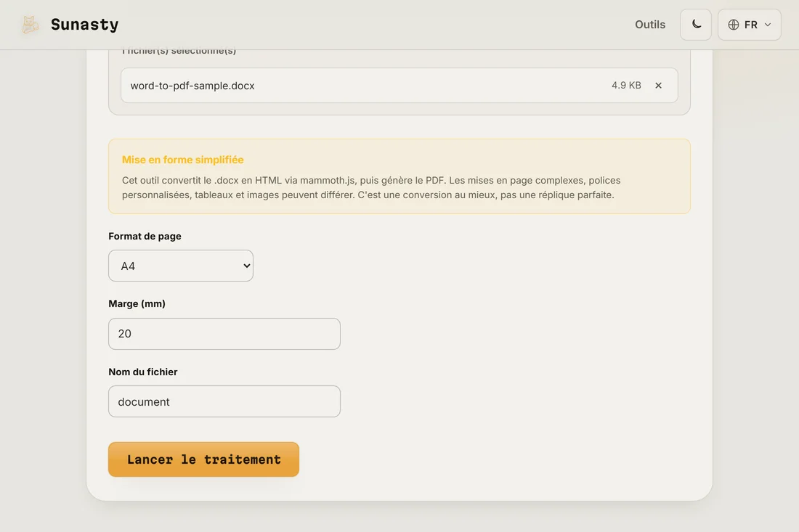Click the 4.9 KB file size
This screenshot has width=799, height=532.
pos(626,85)
